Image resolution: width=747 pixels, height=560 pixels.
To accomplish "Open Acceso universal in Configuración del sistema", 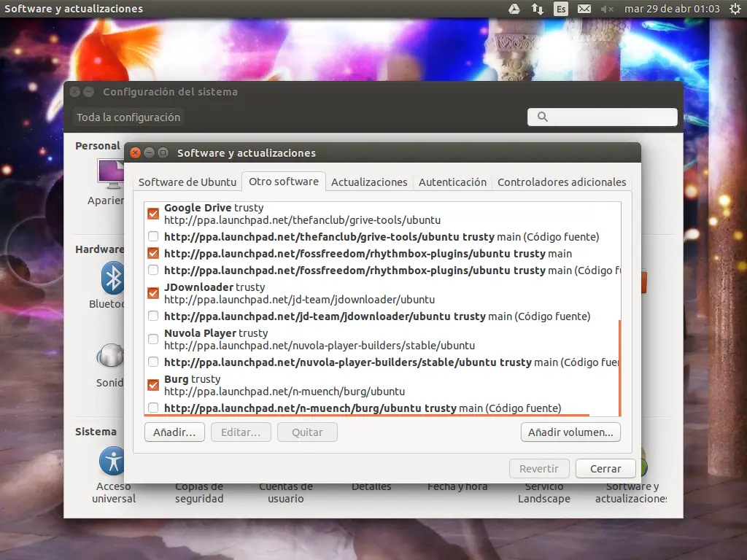I will click(113, 475).
